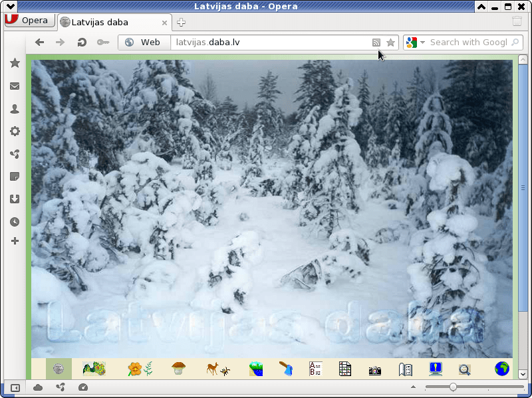Click the page scrollbar up arrow

[x=523, y=59]
